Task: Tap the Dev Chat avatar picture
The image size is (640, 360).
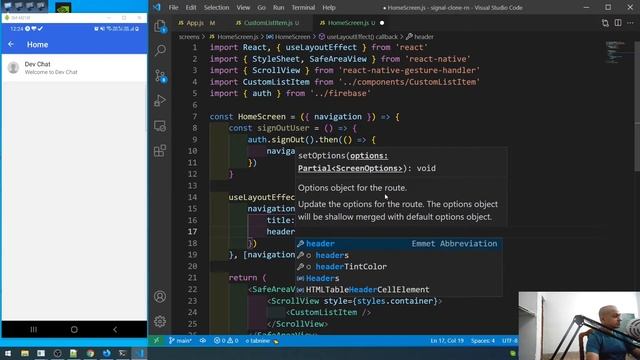Action: [x=13, y=68]
